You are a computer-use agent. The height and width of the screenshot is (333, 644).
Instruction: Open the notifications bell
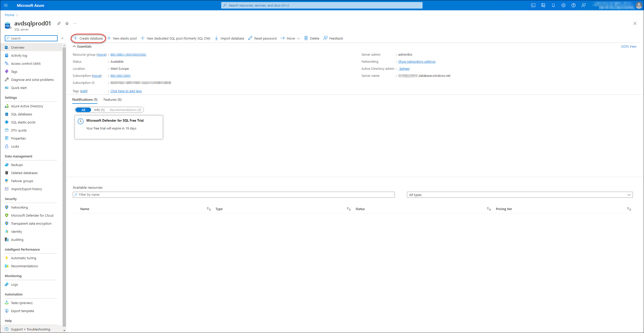tap(553, 5)
